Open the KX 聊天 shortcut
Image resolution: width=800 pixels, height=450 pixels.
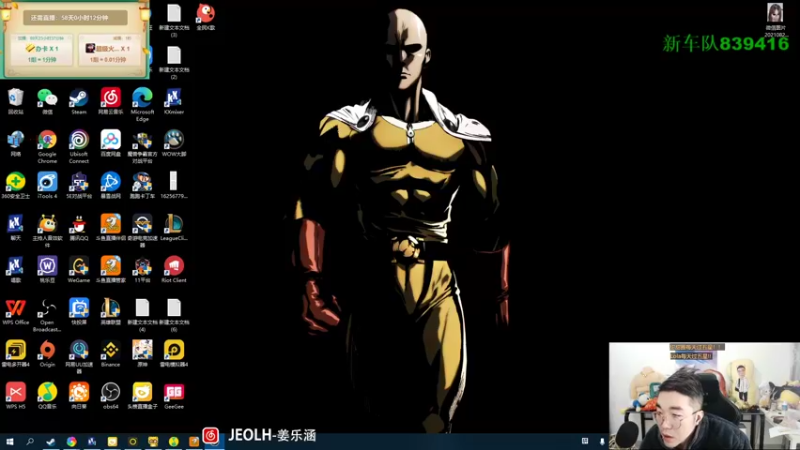coord(16,224)
